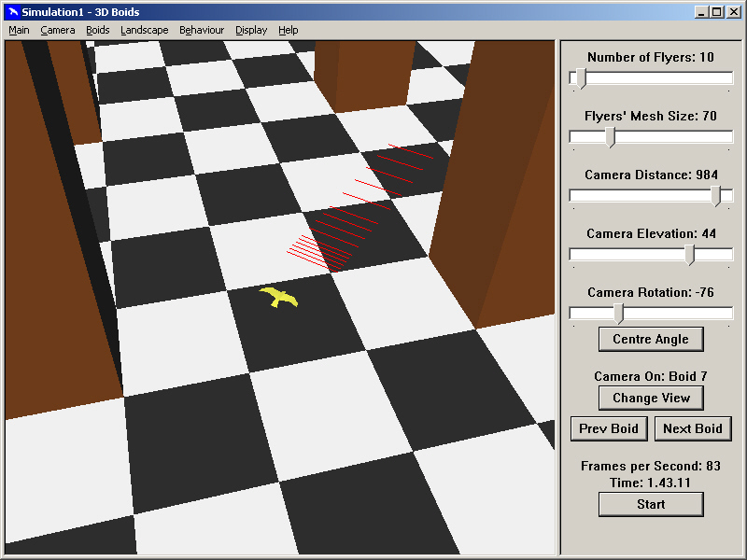Image resolution: width=747 pixels, height=560 pixels.
Task: Open the Display menu
Action: 251,30
